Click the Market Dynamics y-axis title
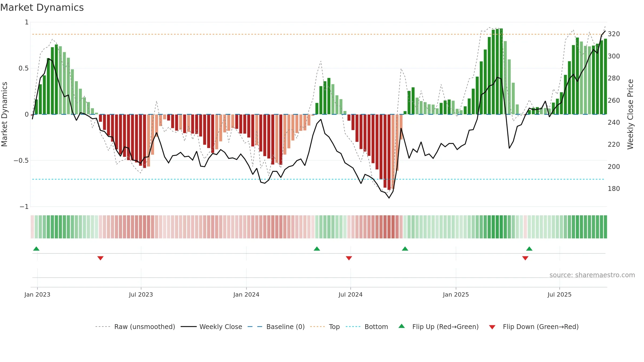Image resolution: width=644 pixels, height=362 pixels. pos(4,114)
